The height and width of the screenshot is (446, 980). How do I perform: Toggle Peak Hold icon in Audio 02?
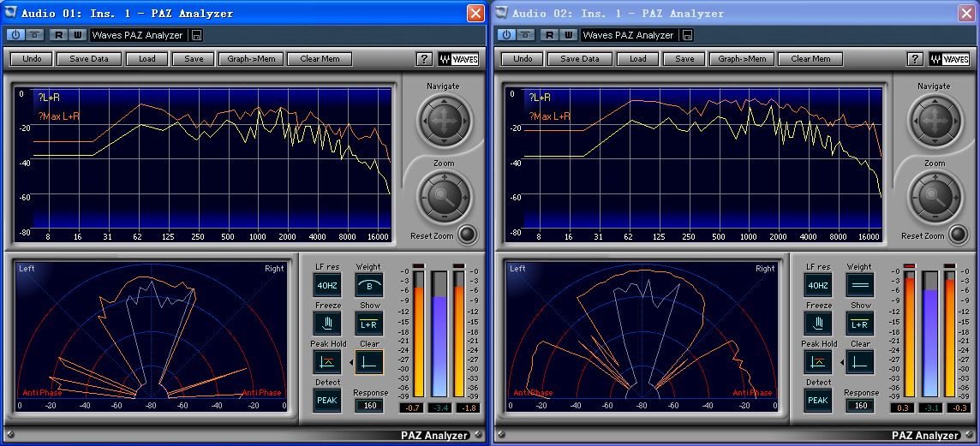coord(818,361)
